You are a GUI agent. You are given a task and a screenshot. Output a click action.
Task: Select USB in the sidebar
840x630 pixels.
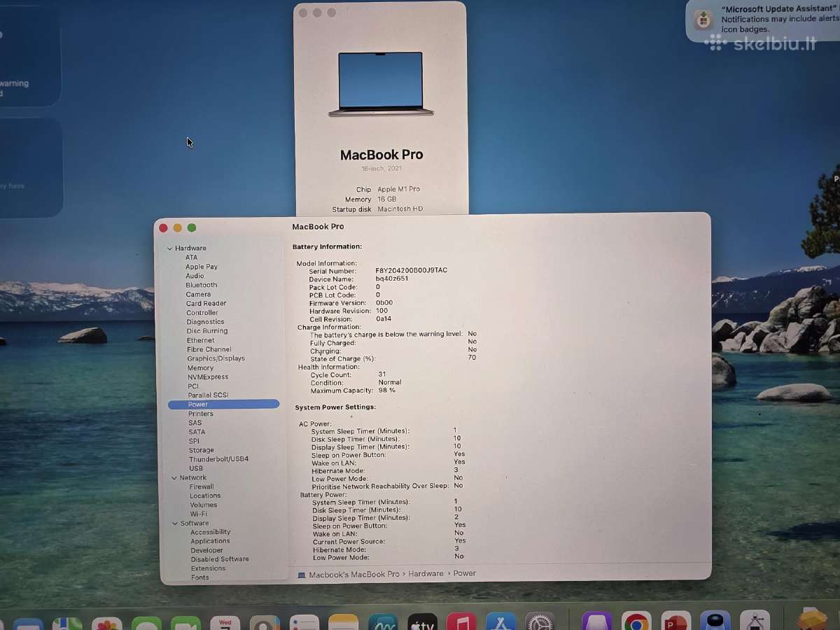point(196,468)
